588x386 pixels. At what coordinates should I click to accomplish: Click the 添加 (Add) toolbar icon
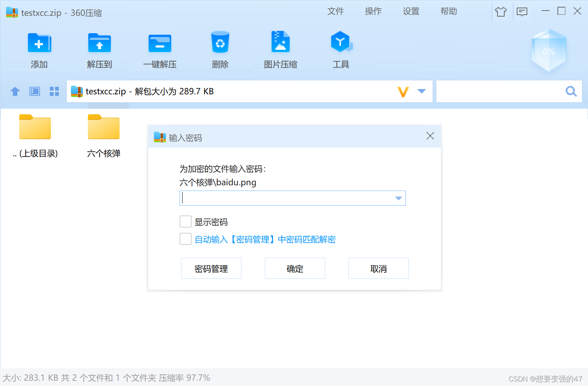pos(39,43)
